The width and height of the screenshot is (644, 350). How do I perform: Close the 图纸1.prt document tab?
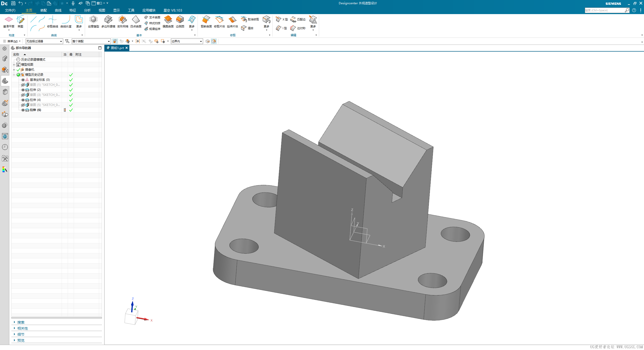(127, 48)
